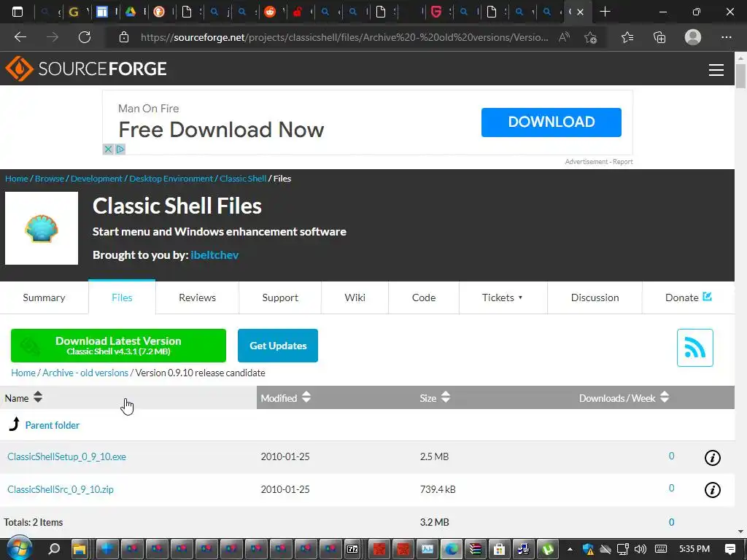Image resolution: width=747 pixels, height=560 pixels.
Task: Download ClassicShellSetup_0_9_10.exe
Action: [x=66, y=456]
